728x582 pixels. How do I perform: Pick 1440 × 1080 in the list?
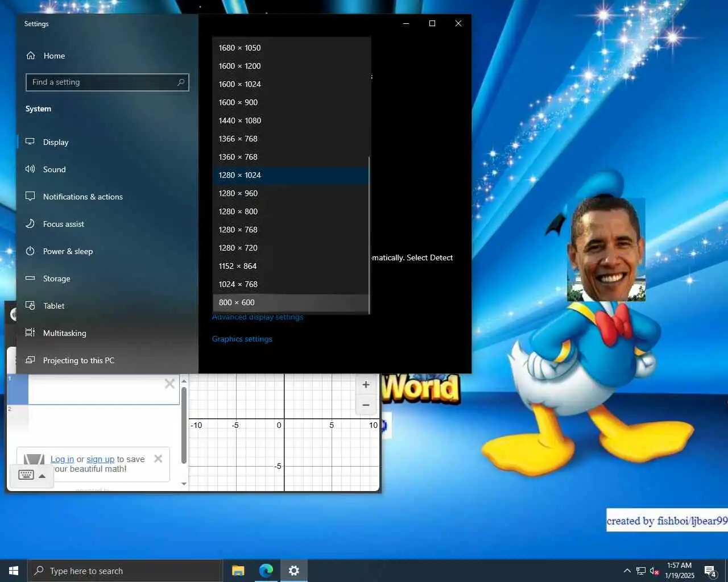click(291, 120)
